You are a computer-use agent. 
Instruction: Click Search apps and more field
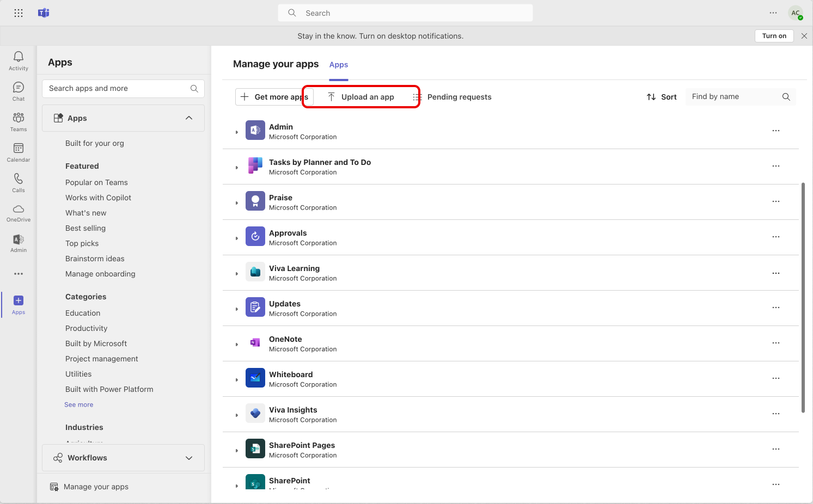tap(123, 89)
